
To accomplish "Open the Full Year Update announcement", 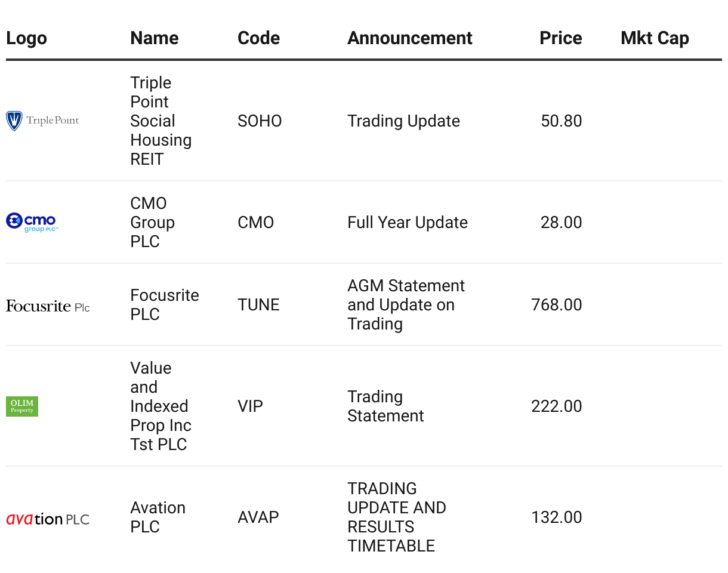I will point(408,223).
